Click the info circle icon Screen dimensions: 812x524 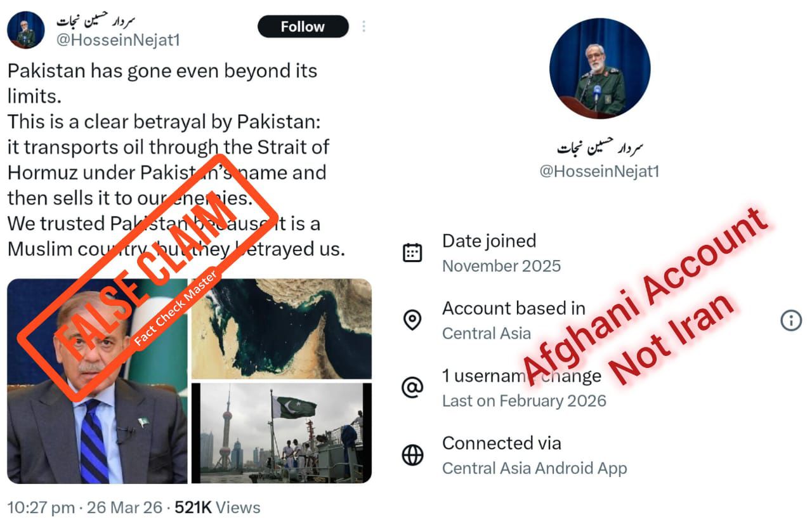pos(790,320)
